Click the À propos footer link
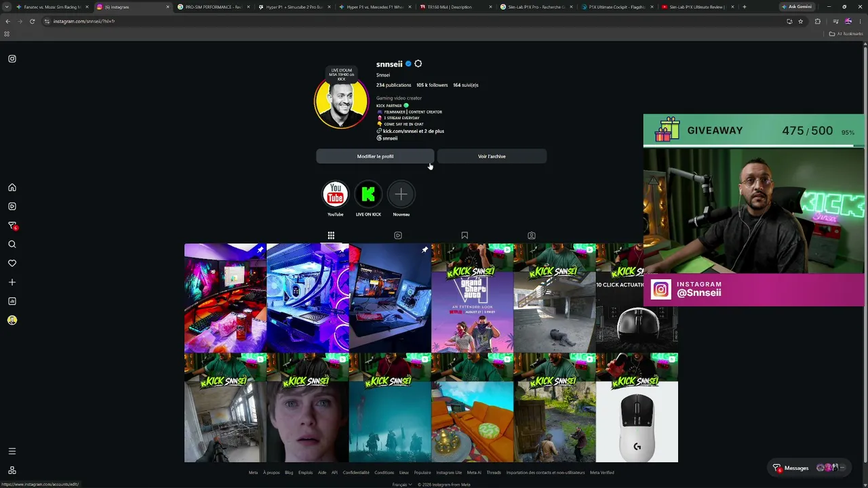The height and width of the screenshot is (488, 868). (x=271, y=472)
